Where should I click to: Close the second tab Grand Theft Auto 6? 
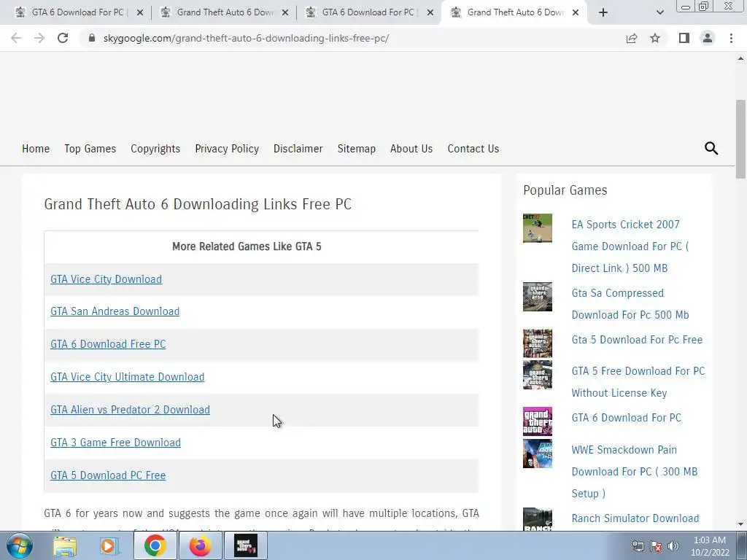(285, 12)
